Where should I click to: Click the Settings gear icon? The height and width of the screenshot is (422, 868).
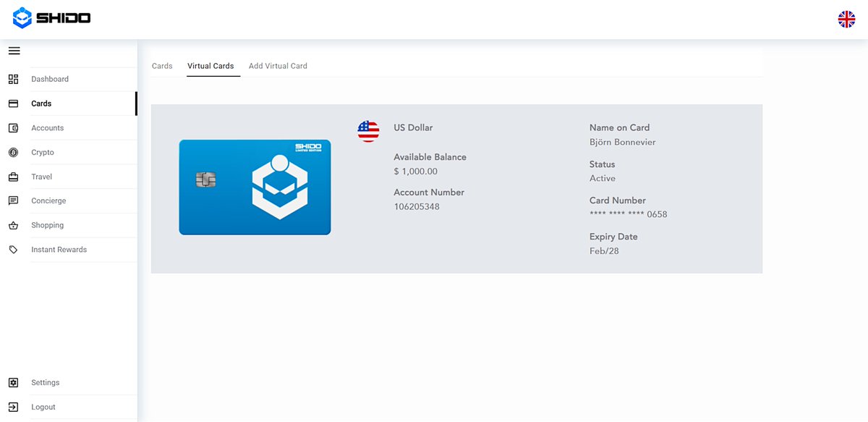[13, 383]
